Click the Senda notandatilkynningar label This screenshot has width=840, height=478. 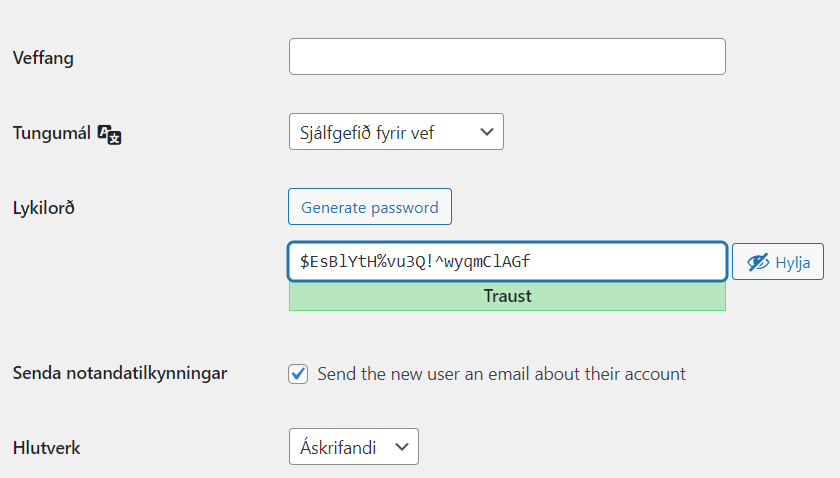pyautogui.click(x=120, y=373)
